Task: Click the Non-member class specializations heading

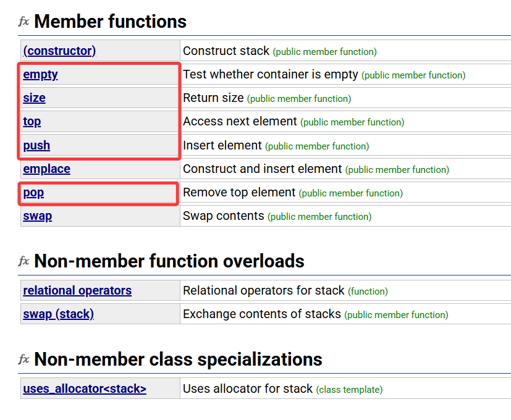Action: (179, 359)
